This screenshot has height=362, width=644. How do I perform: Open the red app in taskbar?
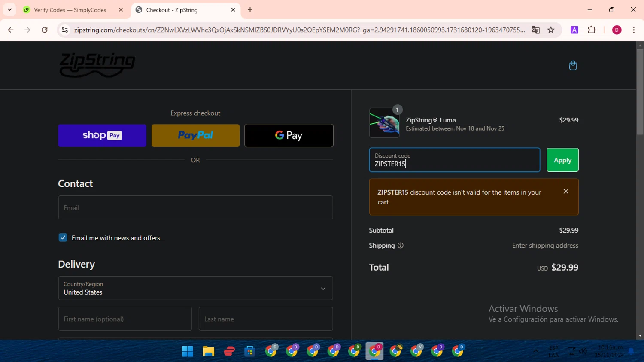click(229, 351)
